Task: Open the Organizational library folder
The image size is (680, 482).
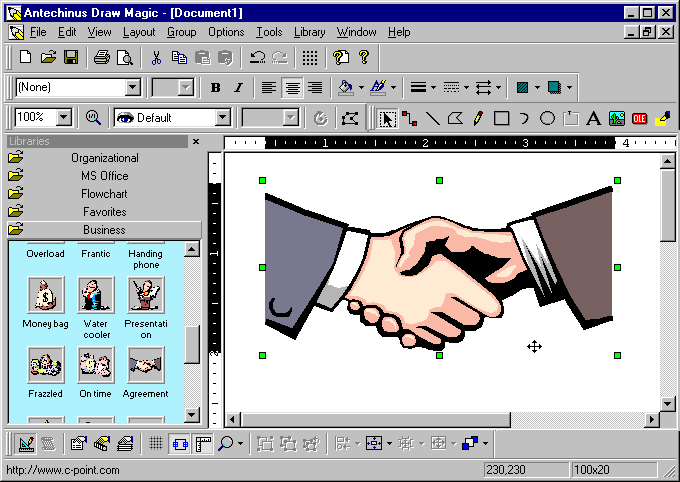Action: [104, 158]
